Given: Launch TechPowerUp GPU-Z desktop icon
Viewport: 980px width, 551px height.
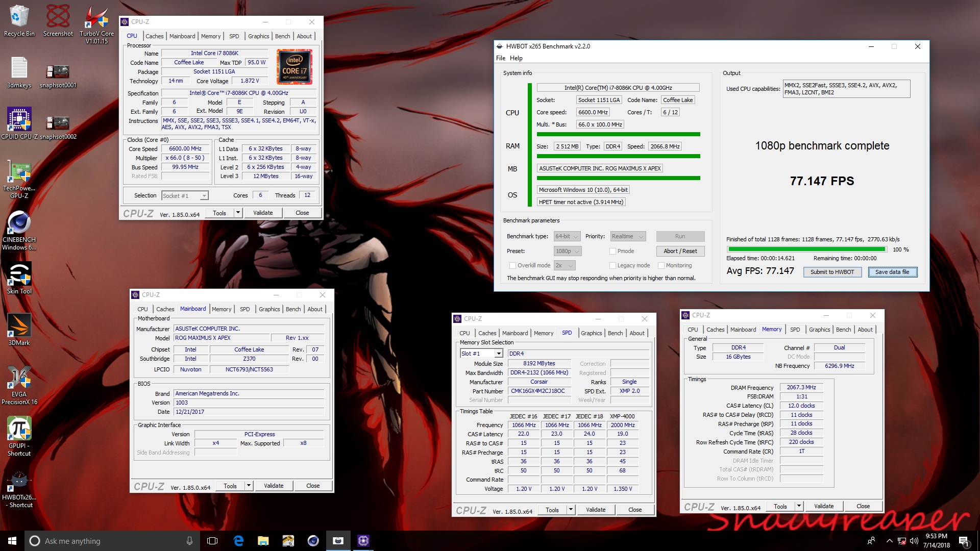Looking at the screenshot, I should pos(19,179).
